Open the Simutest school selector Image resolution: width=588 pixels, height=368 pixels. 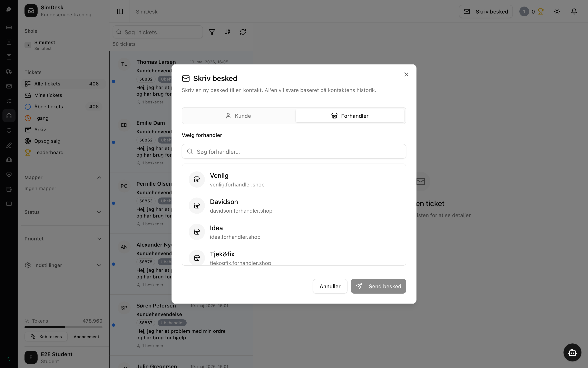pos(64,45)
